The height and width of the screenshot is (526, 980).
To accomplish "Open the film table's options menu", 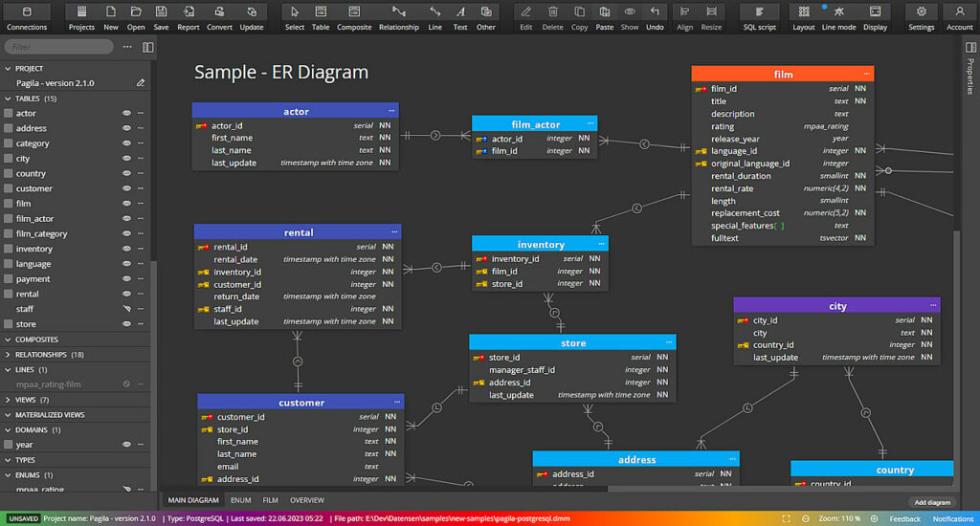I will (866, 74).
